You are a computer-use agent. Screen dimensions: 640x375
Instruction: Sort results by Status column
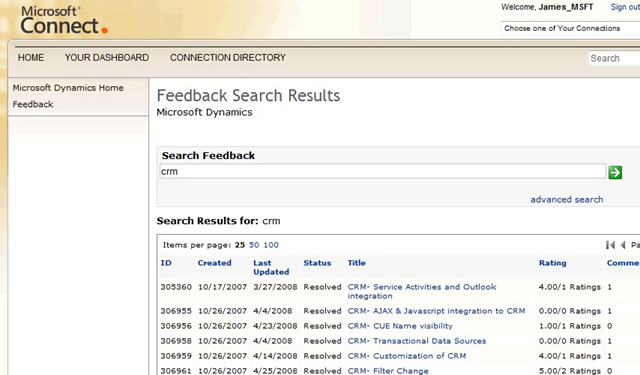[x=317, y=263]
